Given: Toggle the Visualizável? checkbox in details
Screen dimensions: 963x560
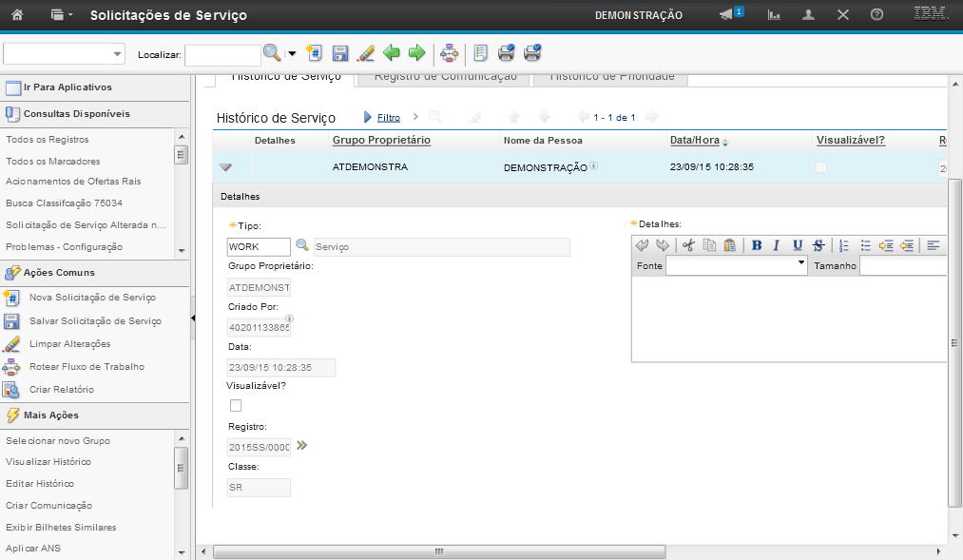Looking at the screenshot, I should [x=236, y=406].
